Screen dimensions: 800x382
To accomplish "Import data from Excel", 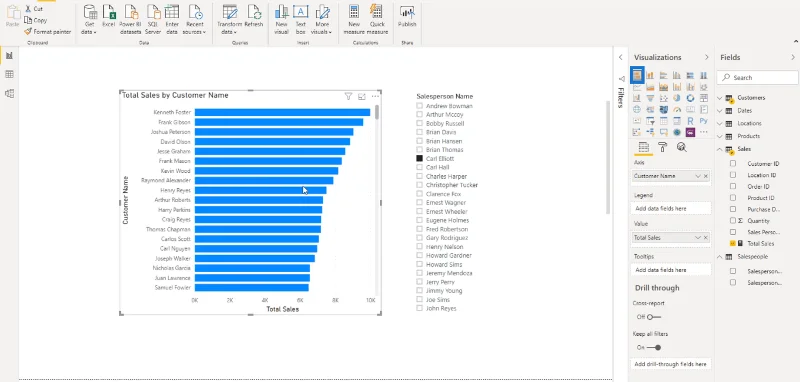I will pyautogui.click(x=109, y=16).
